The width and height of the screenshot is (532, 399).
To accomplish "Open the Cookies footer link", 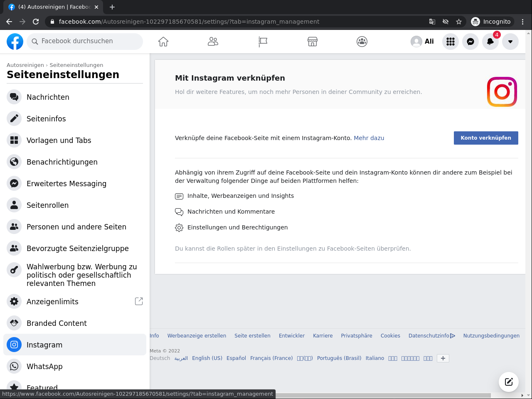I will [x=390, y=336].
